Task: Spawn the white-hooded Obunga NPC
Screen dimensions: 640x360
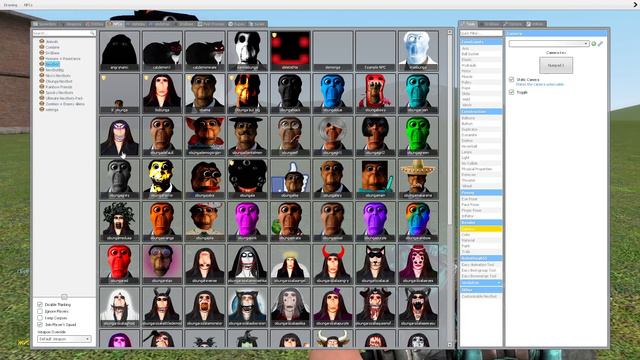Action: 119,307
